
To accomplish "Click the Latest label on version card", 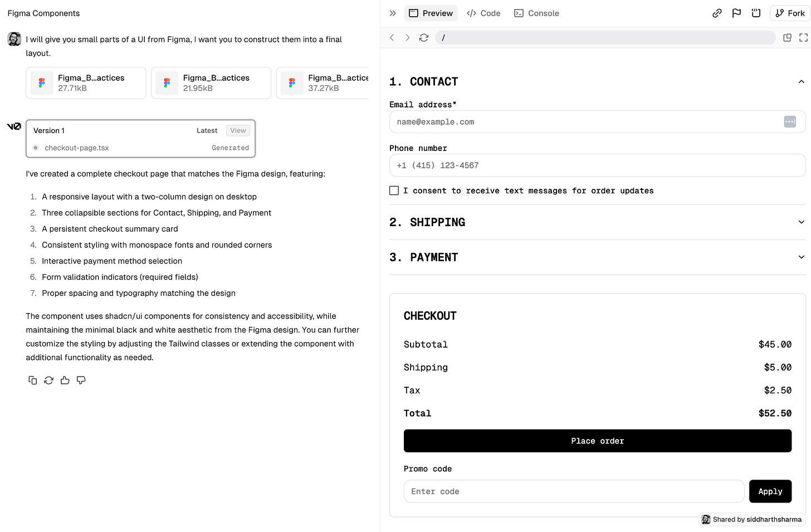I will point(207,130).
